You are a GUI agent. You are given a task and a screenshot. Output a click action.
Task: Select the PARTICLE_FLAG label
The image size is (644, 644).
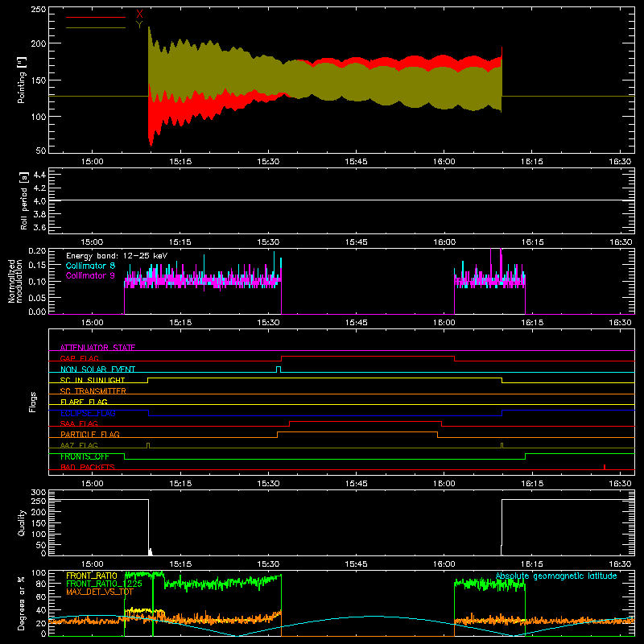(x=90, y=434)
